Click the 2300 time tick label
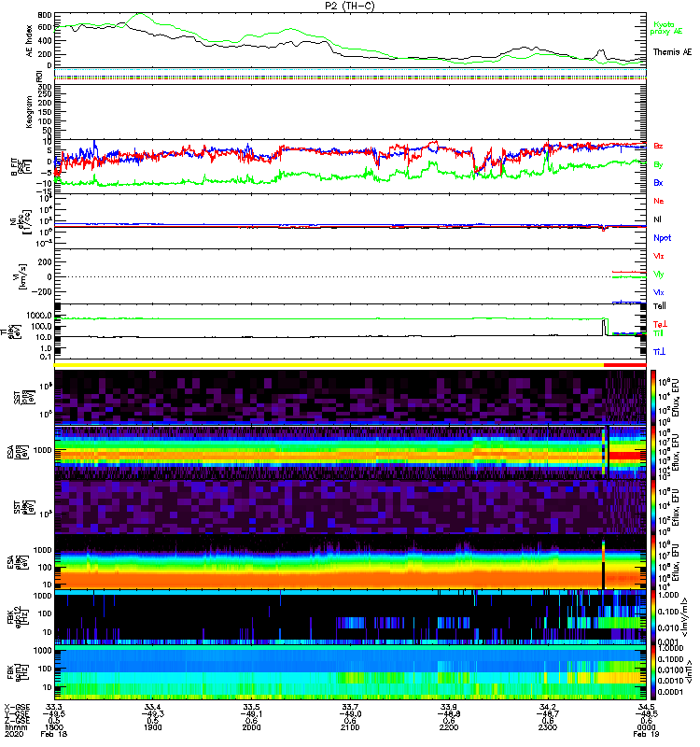 click(x=547, y=727)
